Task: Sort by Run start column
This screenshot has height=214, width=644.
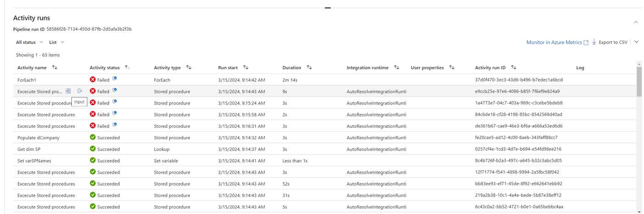Action: pyautogui.click(x=246, y=68)
